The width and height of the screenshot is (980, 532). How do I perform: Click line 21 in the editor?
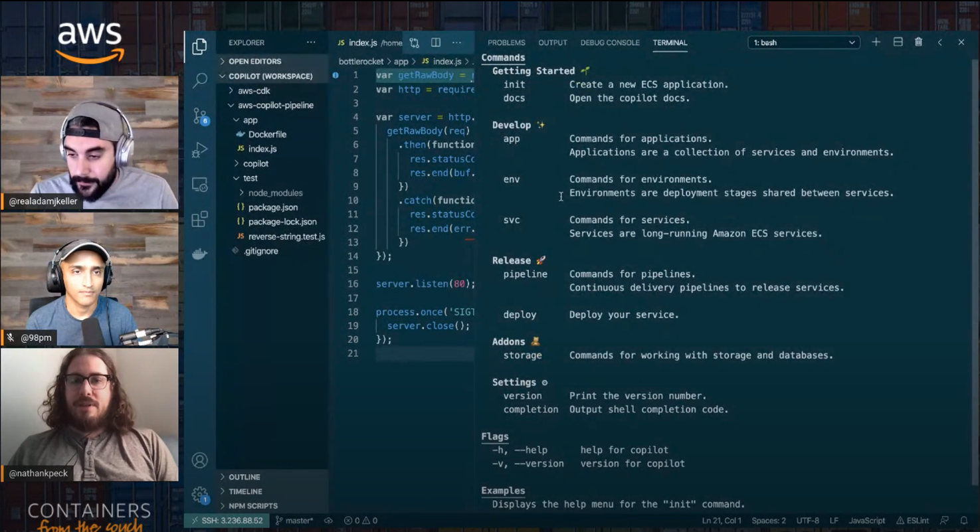[425, 353]
